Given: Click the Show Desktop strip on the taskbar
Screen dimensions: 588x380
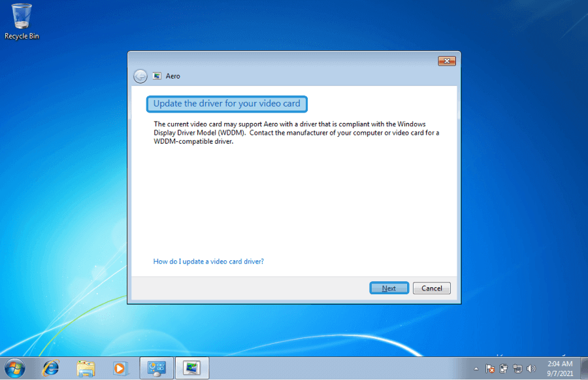Looking at the screenshot, I should [584, 368].
